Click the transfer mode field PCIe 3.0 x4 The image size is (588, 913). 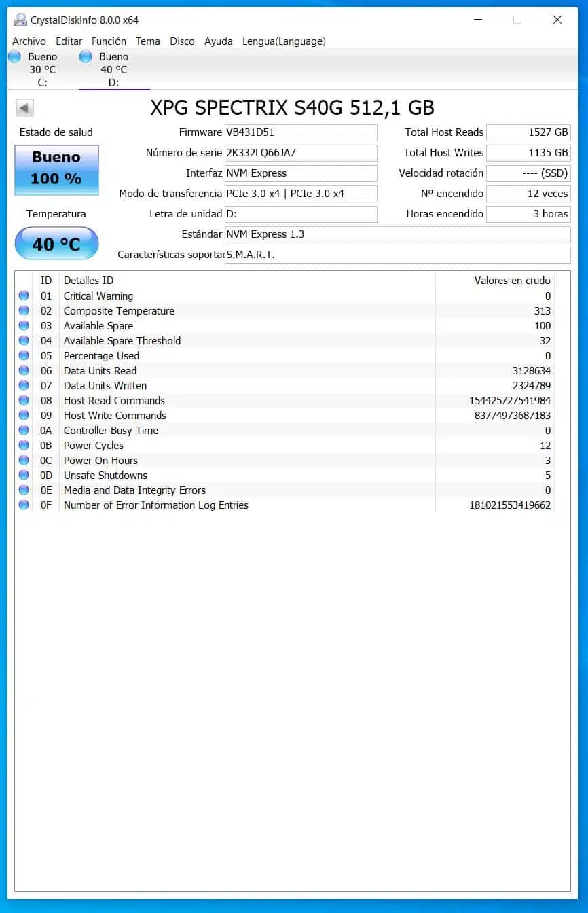click(301, 194)
